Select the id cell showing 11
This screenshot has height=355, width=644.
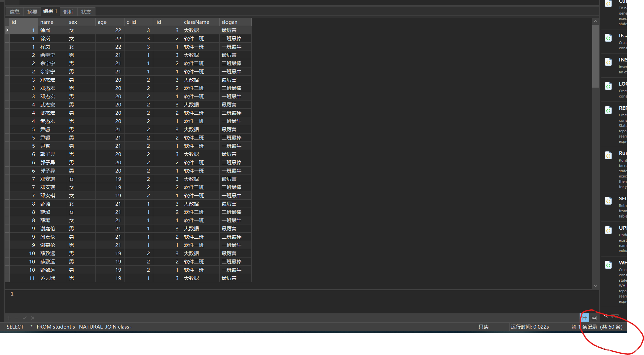coord(24,278)
